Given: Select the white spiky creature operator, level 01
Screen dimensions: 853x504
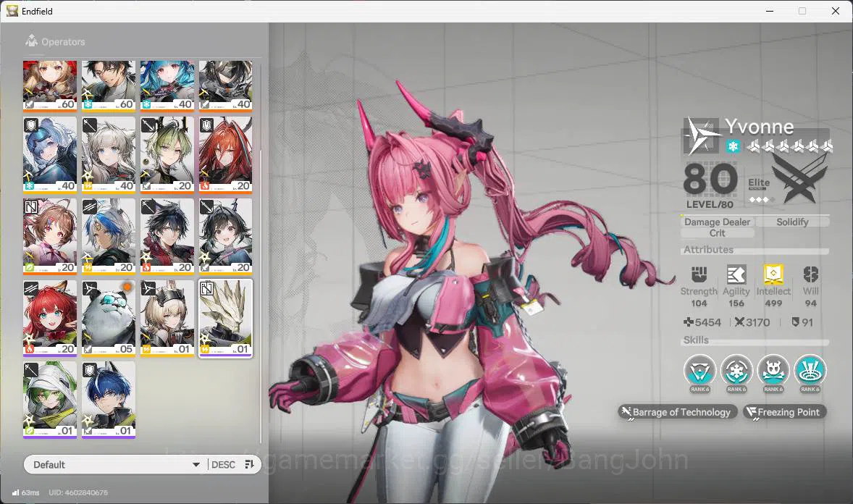Looking at the screenshot, I should coord(225,318).
